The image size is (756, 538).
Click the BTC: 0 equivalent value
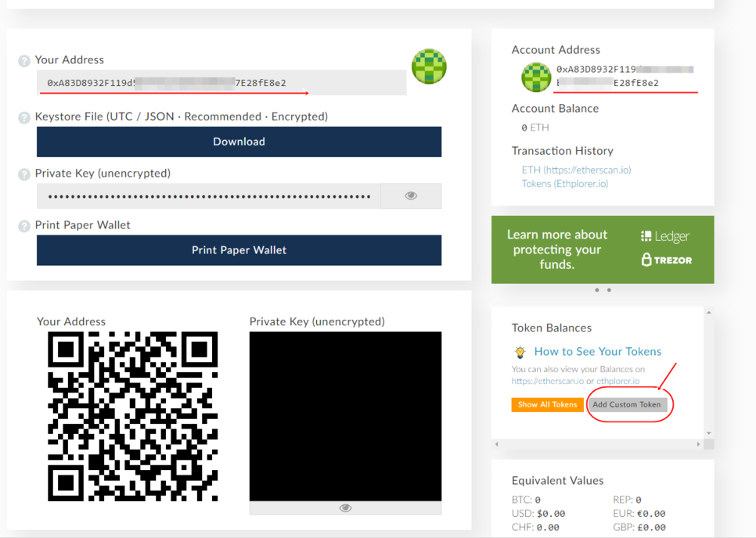(x=526, y=500)
